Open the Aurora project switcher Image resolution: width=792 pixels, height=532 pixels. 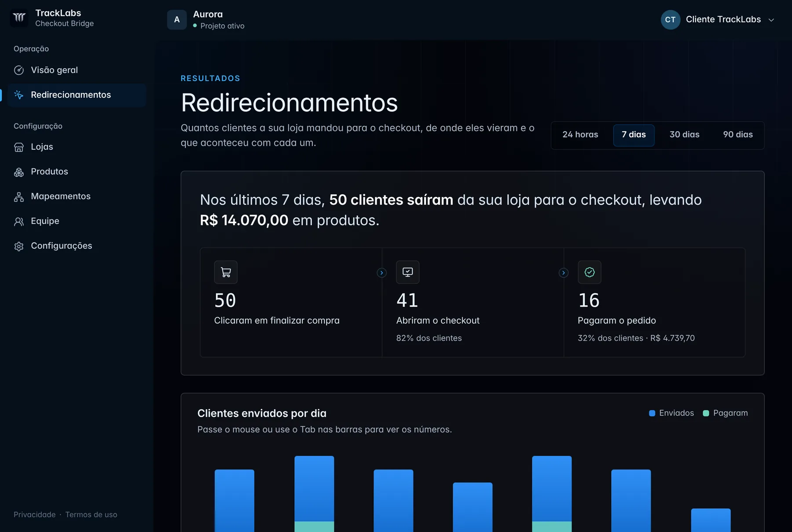[x=206, y=20]
